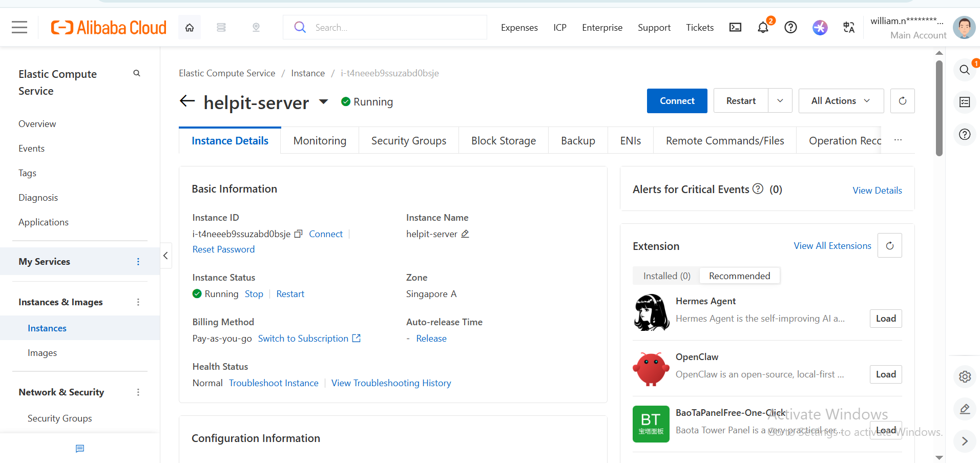Open the user profile avatar

[964, 27]
